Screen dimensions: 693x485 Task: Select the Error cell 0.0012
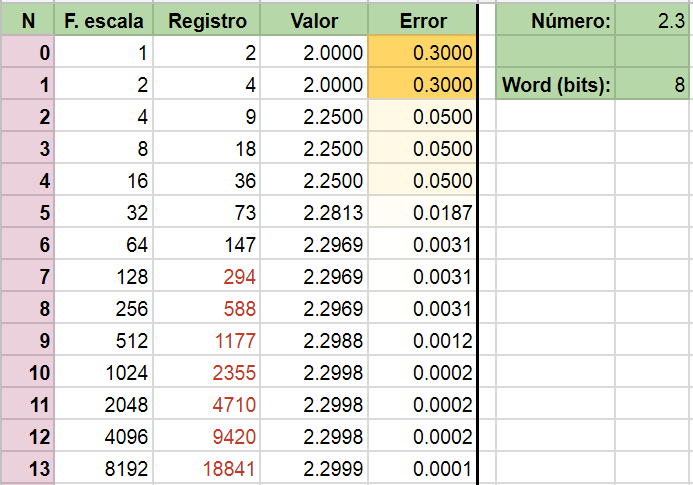coord(422,340)
